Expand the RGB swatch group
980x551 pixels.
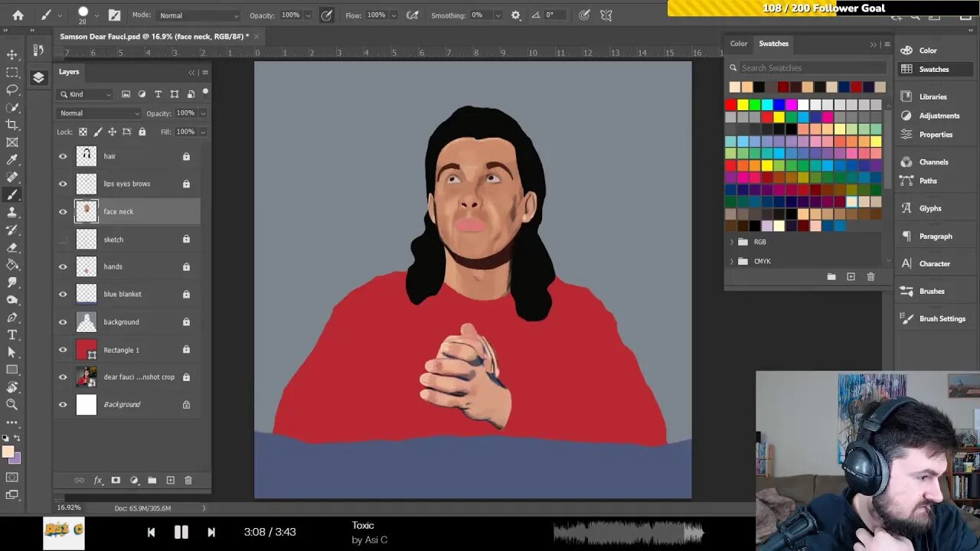[x=731, y=242]
